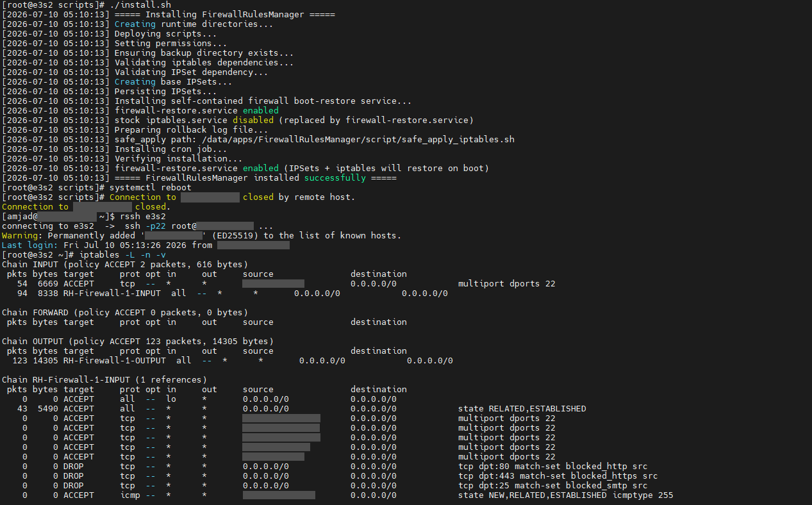
Task: Select '14305' bytes value in OUTPUT rule row
Action: (x=46, y=360)
